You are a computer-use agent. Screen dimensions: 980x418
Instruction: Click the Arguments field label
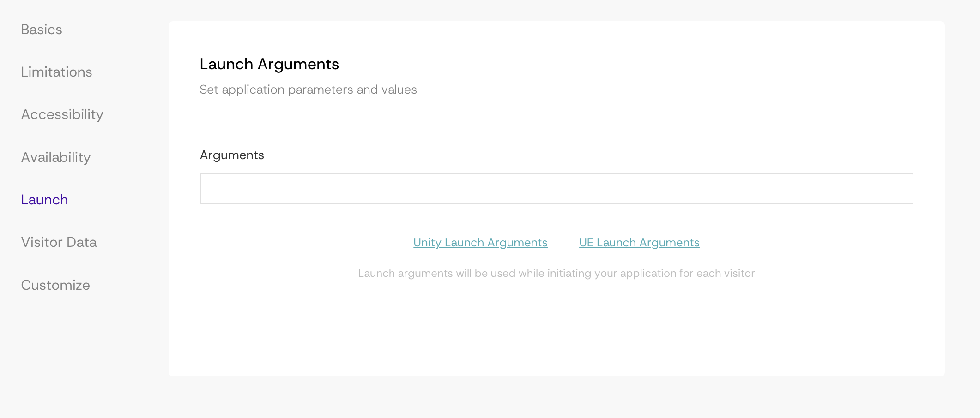232,155
